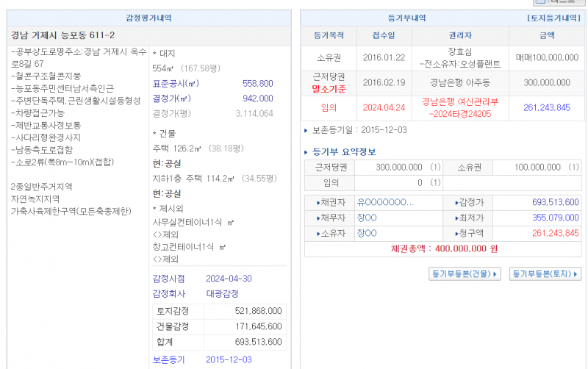This screenshot has width=588, height=369.
Task: Open the 등기부등본(토지) land registry copy
Action: 545,274
